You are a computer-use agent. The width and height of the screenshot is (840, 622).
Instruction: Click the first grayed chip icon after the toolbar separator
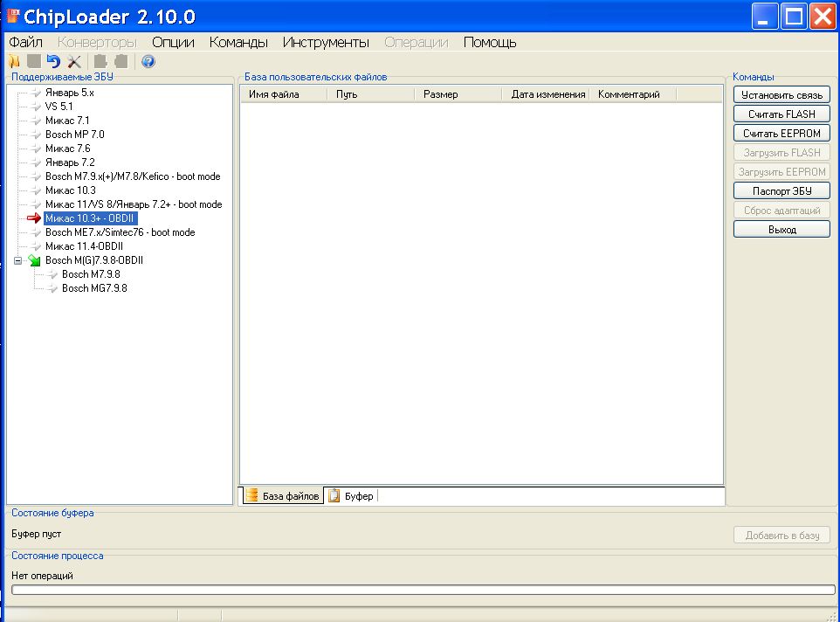(x=100, y=62)
